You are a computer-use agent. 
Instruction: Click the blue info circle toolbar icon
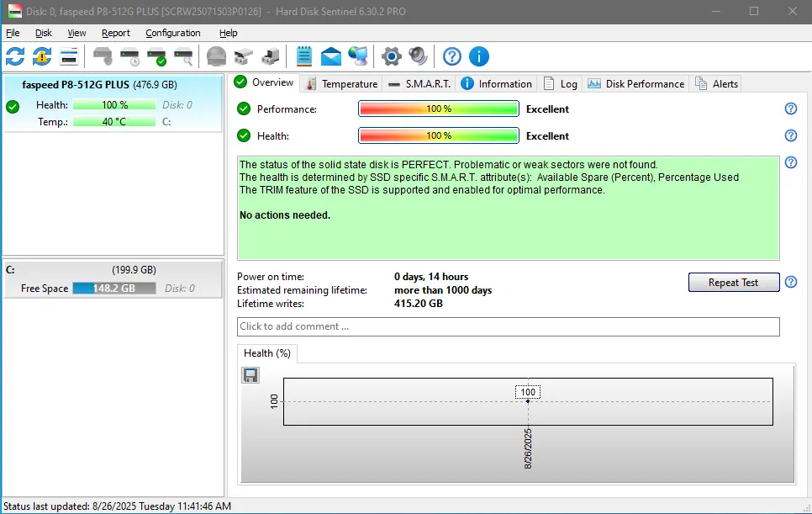pyautogui.click(x=479, y=56)
